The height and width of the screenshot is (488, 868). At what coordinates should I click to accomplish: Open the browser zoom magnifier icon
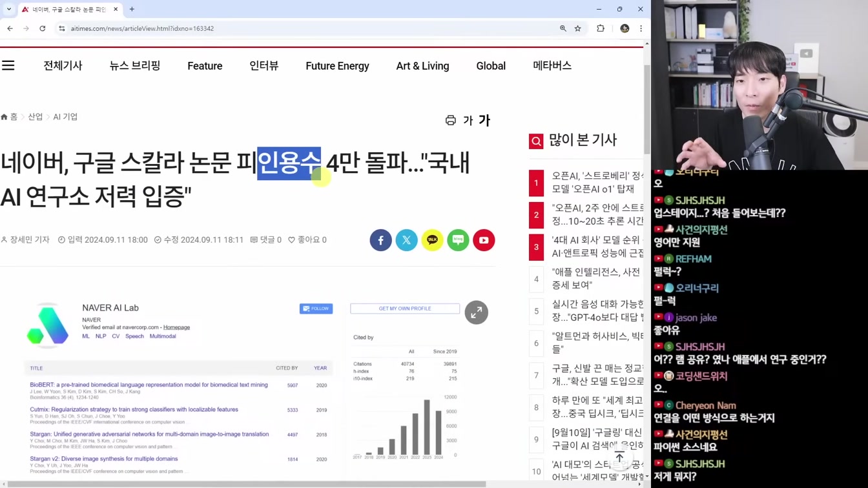coord(563,28)
